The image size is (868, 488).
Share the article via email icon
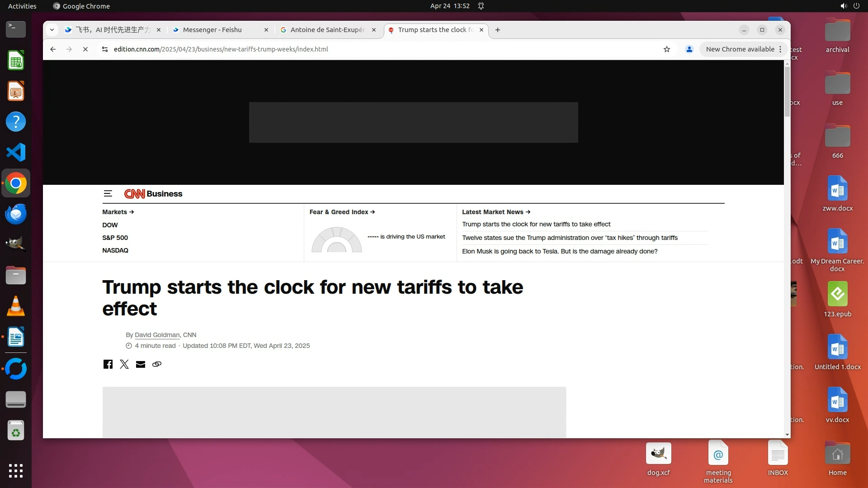coord(141,364)
